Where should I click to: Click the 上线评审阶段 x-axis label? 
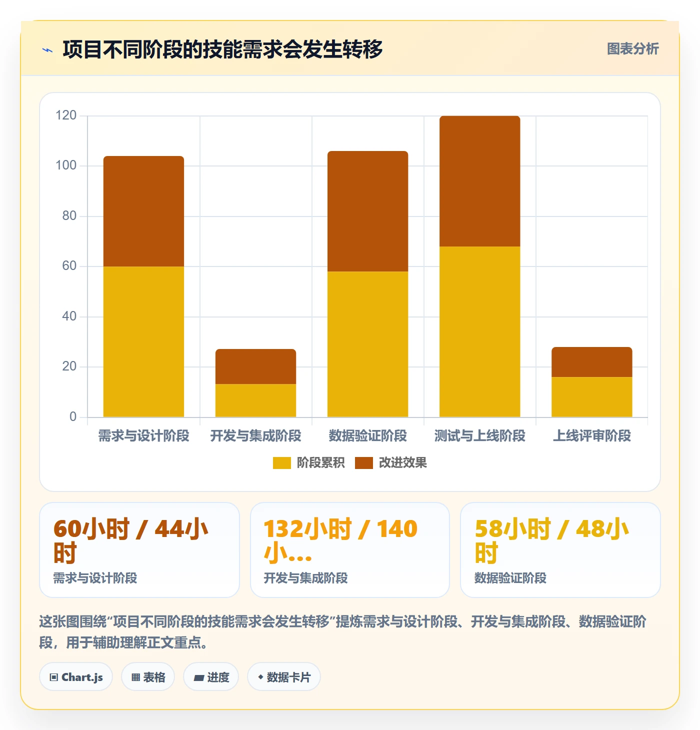pyautogui.click(x=591, y=436)
